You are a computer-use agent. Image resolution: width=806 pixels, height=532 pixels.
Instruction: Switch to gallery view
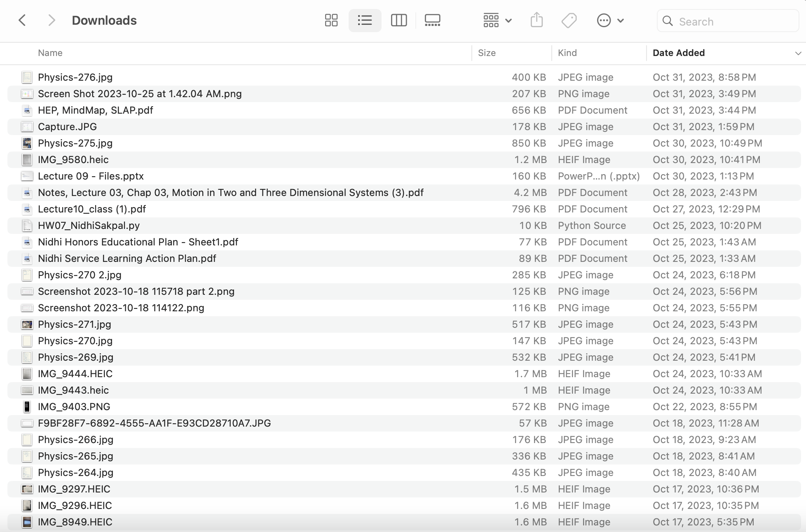point(432,20)
